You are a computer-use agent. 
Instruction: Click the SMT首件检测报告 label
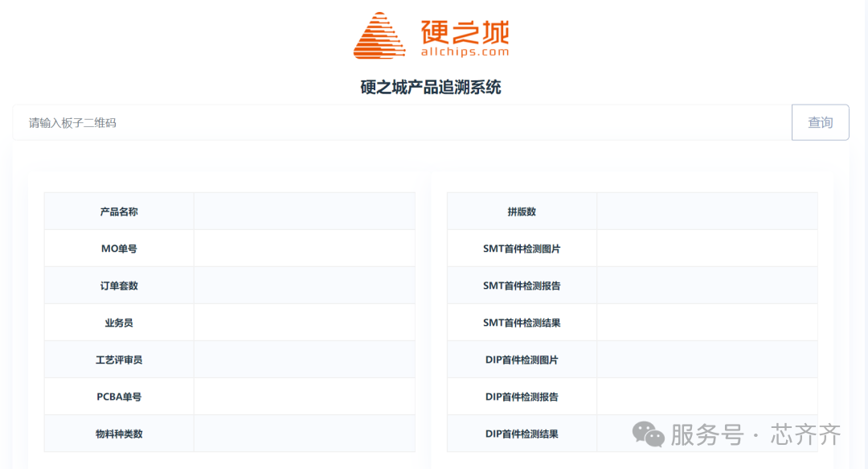(x=522, y=286)
